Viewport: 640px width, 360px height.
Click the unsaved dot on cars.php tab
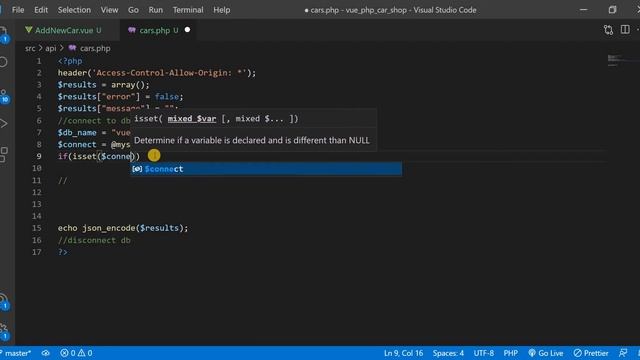coord(187,29)
